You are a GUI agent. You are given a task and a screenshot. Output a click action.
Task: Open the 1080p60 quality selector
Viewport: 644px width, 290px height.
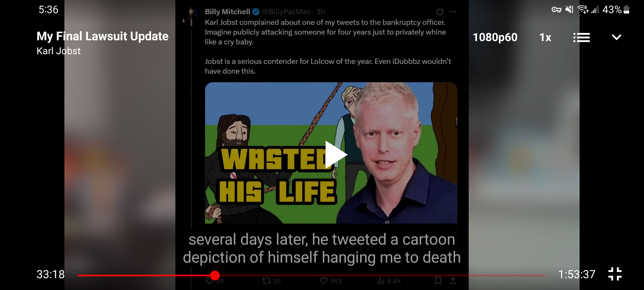pyautogui.click(x=495, y=37)
